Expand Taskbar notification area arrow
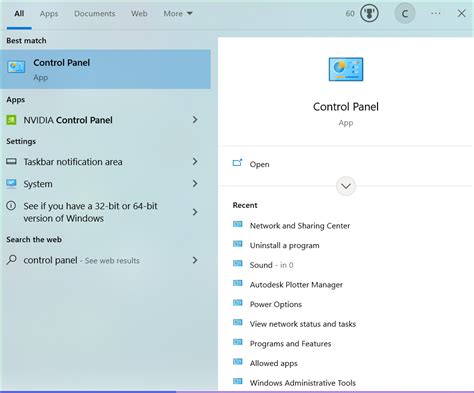Image resolution: width=474 pixels, height=393 pixels. pos(195,162)
